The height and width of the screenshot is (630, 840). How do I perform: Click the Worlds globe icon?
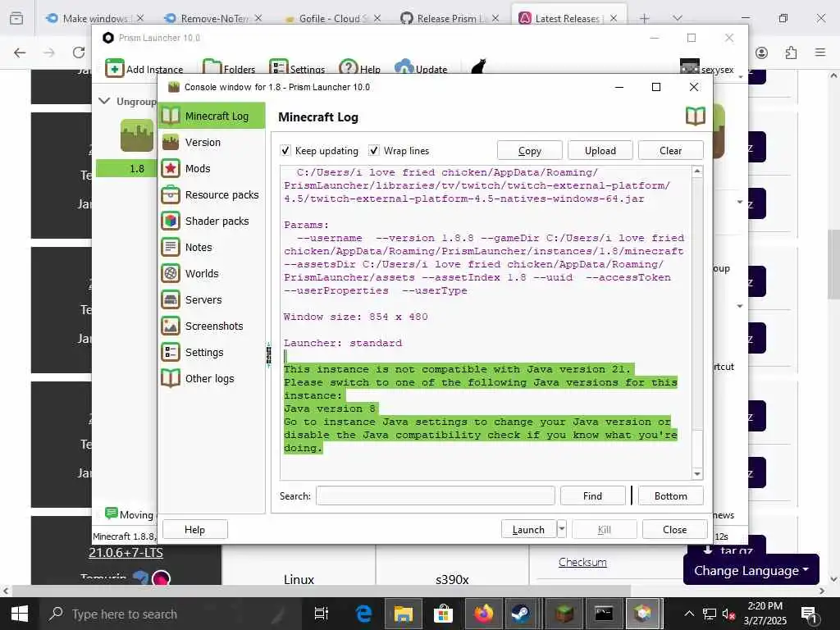coord(171,273)
